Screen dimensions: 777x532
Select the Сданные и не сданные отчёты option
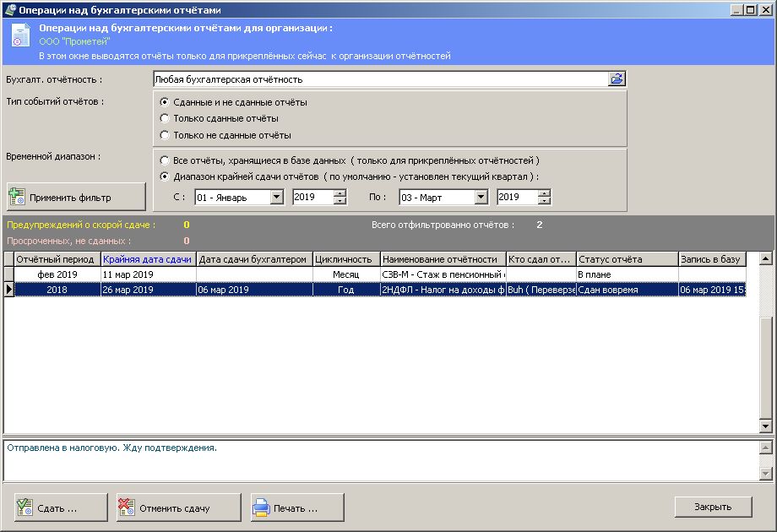[166, 102]
